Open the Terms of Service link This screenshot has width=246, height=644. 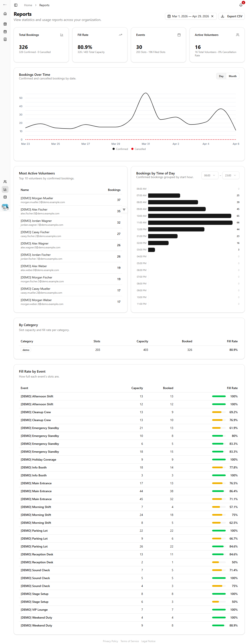point(129,641)
